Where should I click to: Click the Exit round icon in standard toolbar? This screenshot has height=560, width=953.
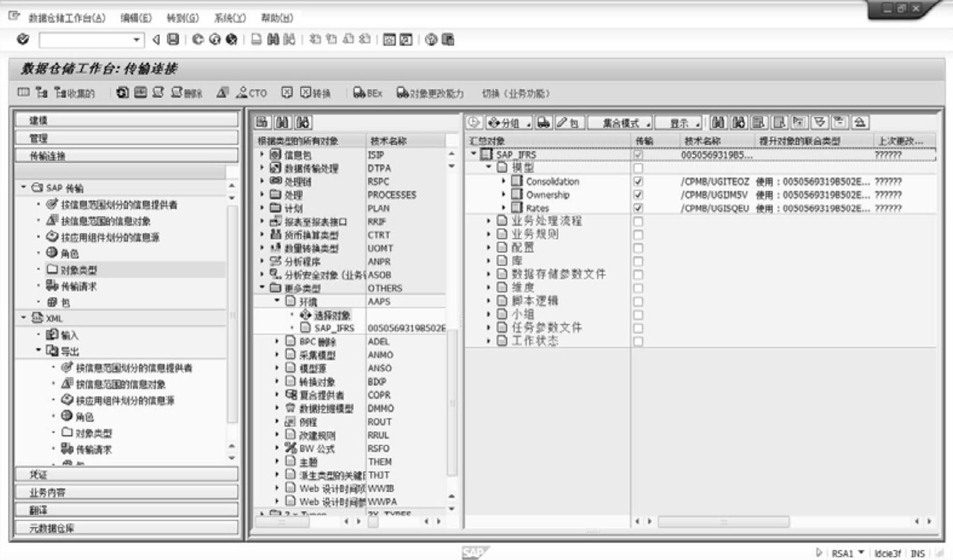214,39
